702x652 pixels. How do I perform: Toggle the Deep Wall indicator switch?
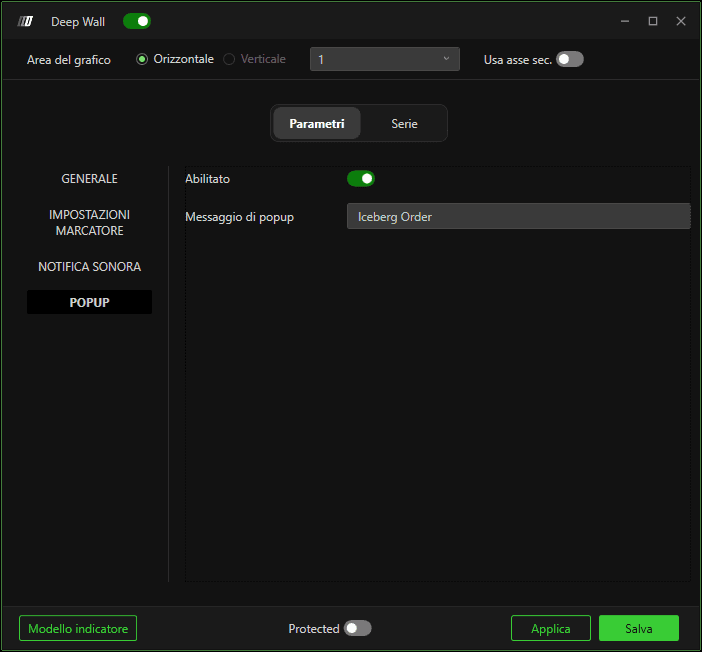(x=137, y=21)
